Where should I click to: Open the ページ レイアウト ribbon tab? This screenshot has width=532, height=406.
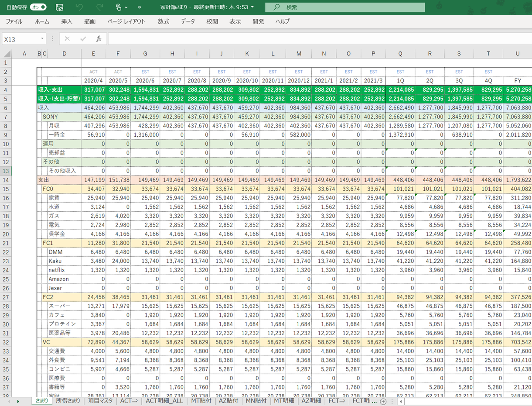[x=126, y=21]
